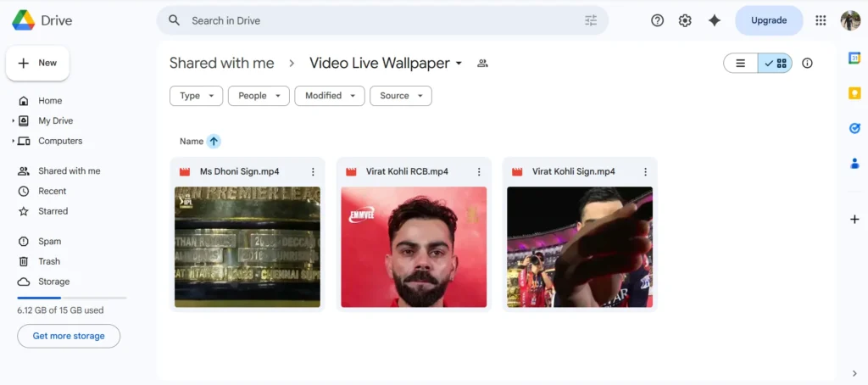The height and width of the screenshot is (385, 868).
Task: Open more actions for Virat Kohli RCB.mp4
Action: [479, 172]
